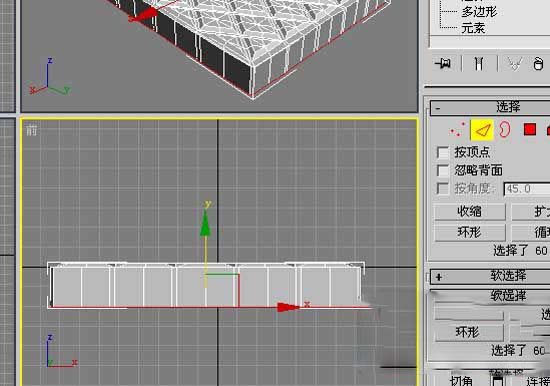Click the 45.0 angle value field

tap(527, 189)
